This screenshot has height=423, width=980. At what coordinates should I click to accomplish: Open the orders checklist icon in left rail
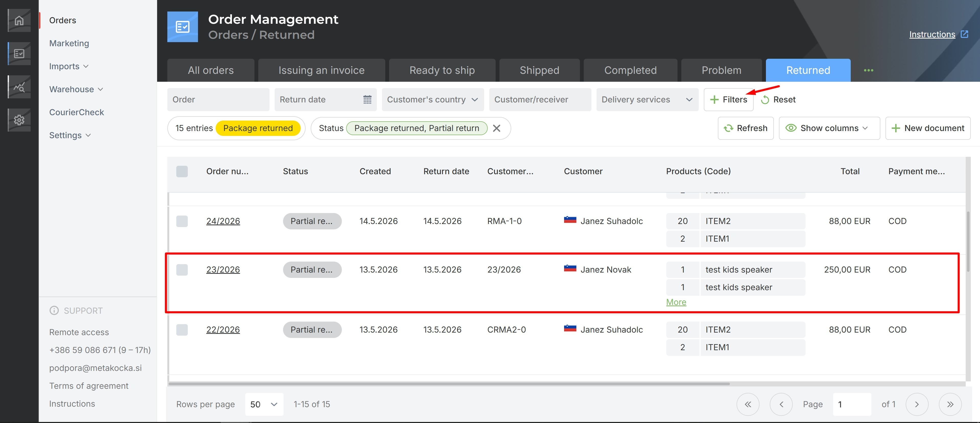click(19, 54)
